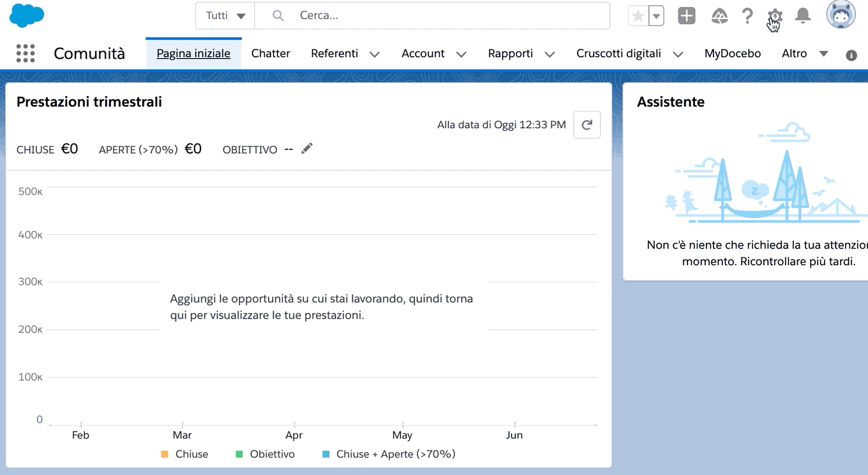Click the Alla data di Oggi timestamp
Screen dimensions: 868x475
(502, 125)
